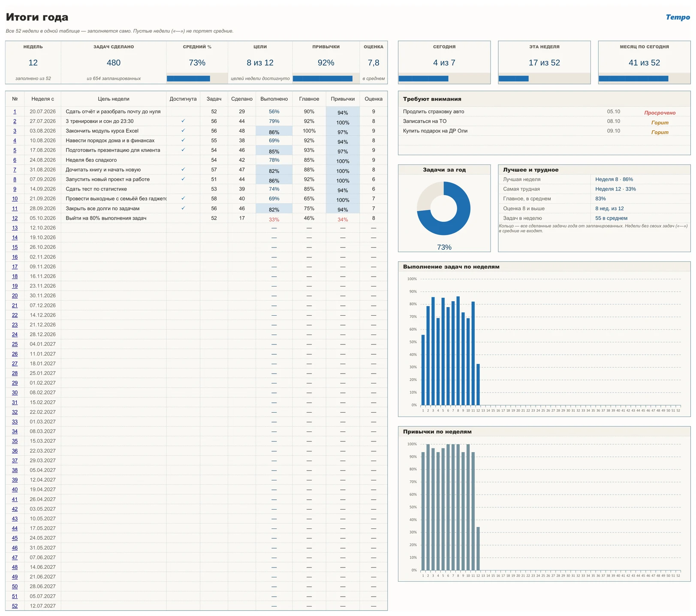
Task: Follow the week 26 link
Action: (x=15, y=354)
